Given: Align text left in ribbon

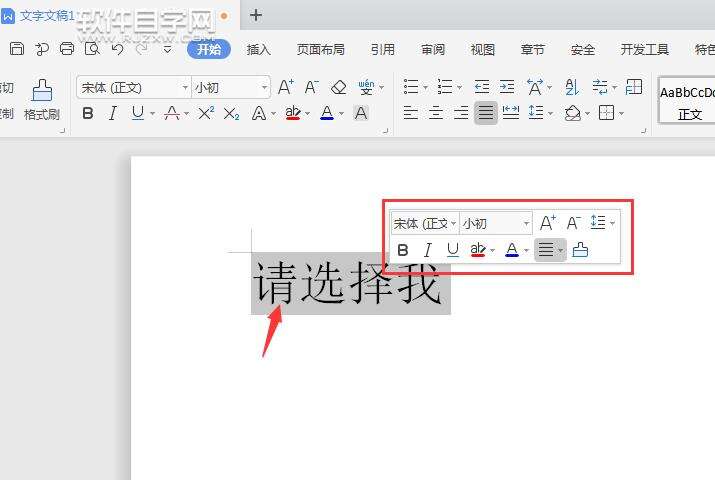Looking at the screenshot, I should [410, 113].
